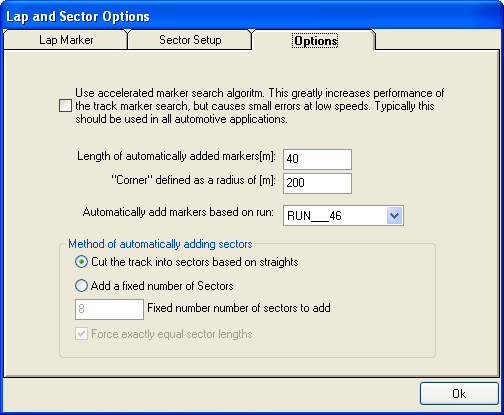Click the Automatically add markers based on run label

tap(178, 212)
